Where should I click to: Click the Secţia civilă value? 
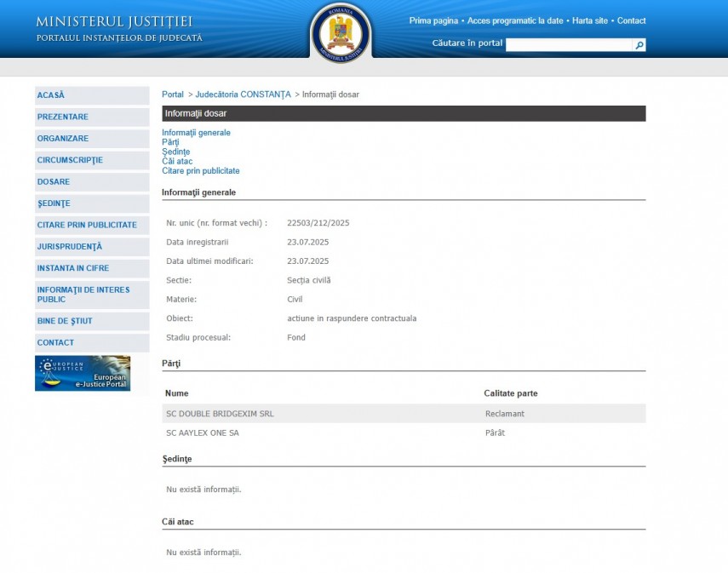point(309,280)
